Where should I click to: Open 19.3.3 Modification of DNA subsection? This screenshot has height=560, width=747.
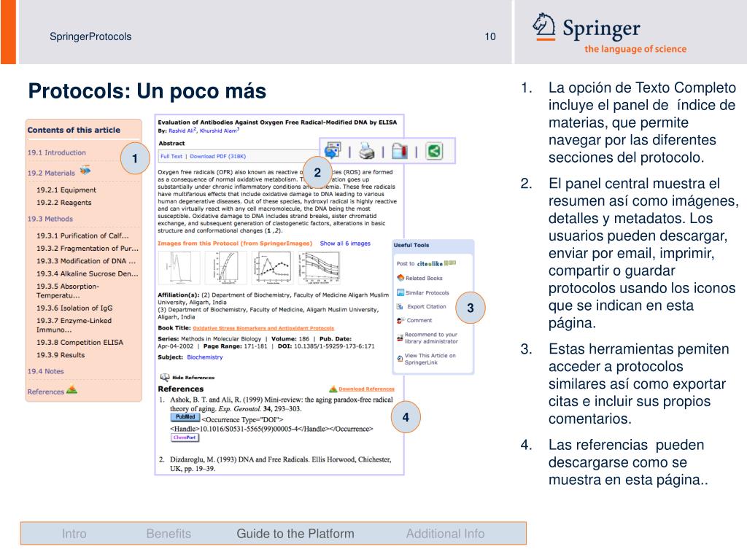click(x=86, y=261)
